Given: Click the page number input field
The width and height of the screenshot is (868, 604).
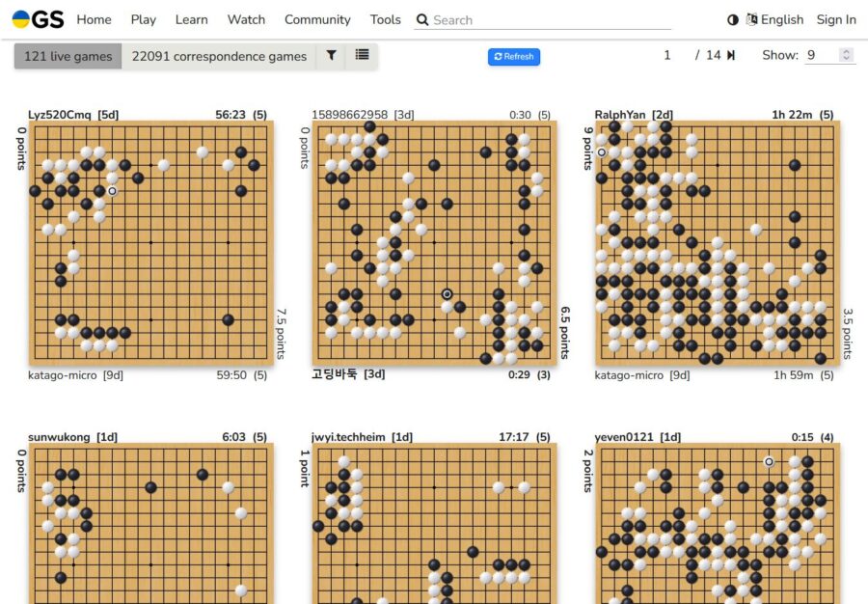Looking at the screenshot, I should coord(667,55).
